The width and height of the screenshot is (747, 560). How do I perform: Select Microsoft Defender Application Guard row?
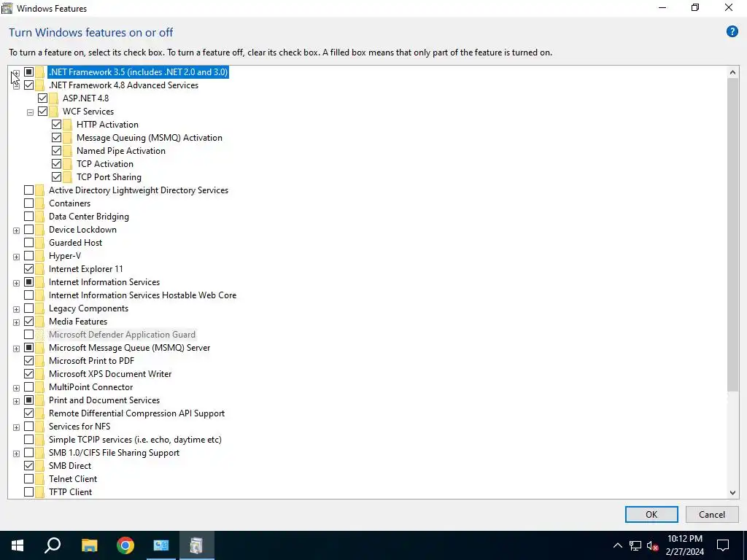click(x=122, y=335)
